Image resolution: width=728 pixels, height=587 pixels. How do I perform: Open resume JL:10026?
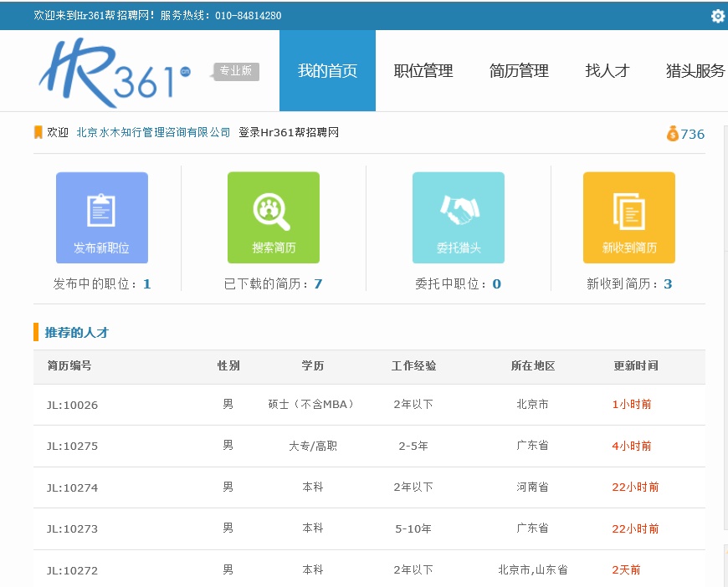73,405
